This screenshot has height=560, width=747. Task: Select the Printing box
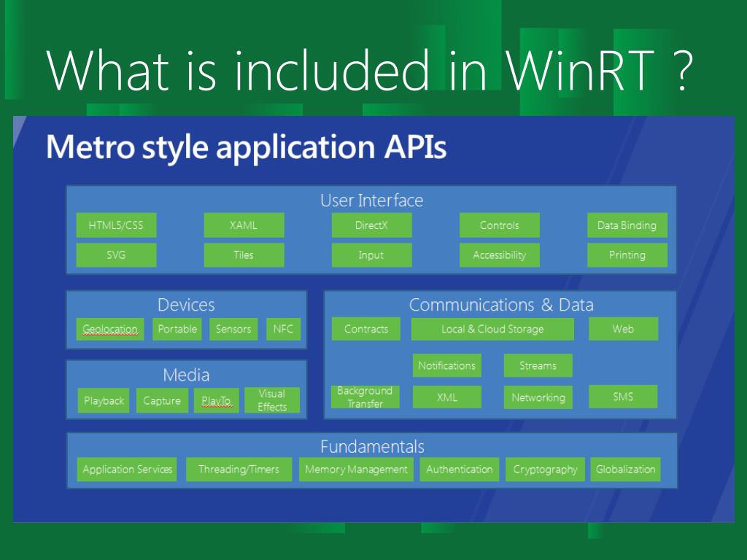click(627, 254)
